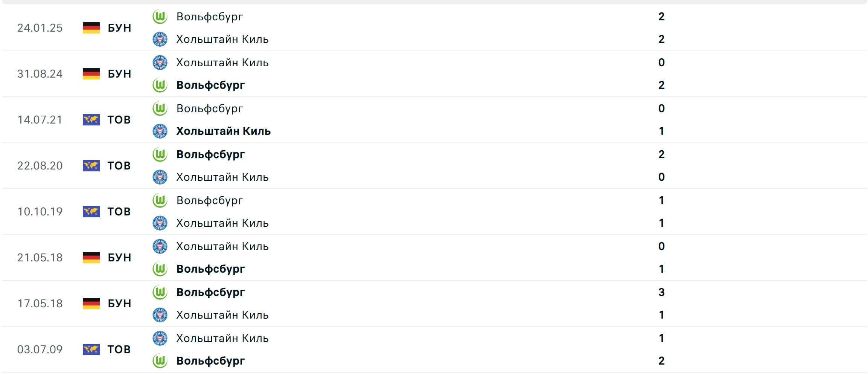The image size is (868, 374).
Task: Click Holstein Kiel crest in the 14.07.21 match
Action: pyautogui.click(x=160, y=131)
